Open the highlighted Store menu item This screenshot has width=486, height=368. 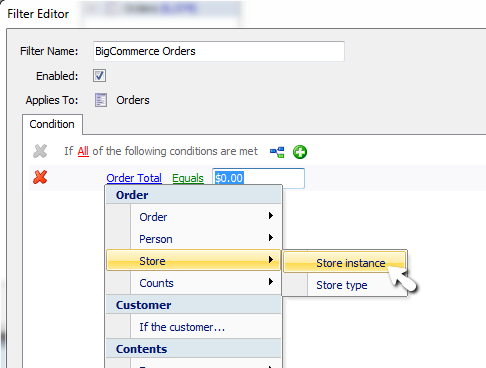(x=194, y=260)
